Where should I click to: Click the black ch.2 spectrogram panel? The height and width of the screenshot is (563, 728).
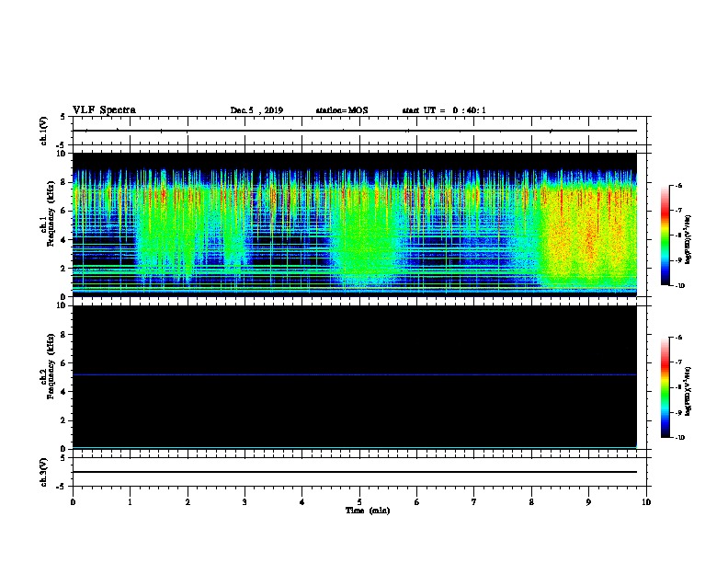(355, 377)
